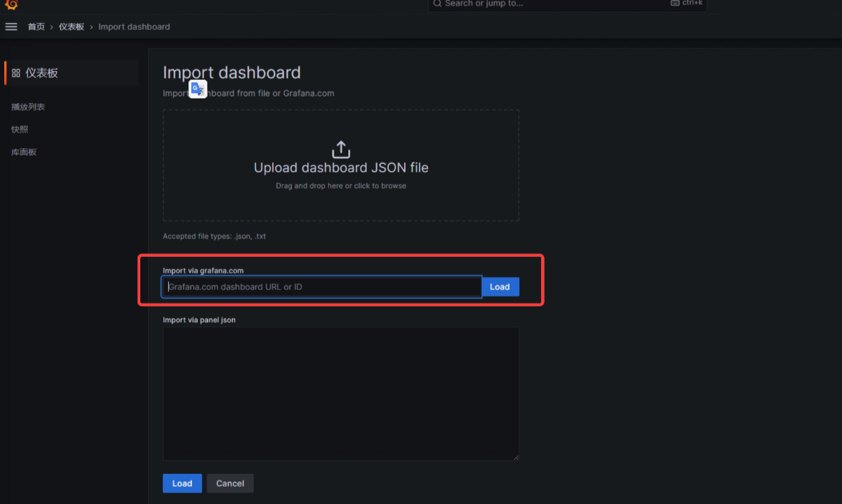The width and height of the screenshot is (842, 504).
Task: Focus the Grafana.com dashboard URL or ID field
Action: (322, 287)
